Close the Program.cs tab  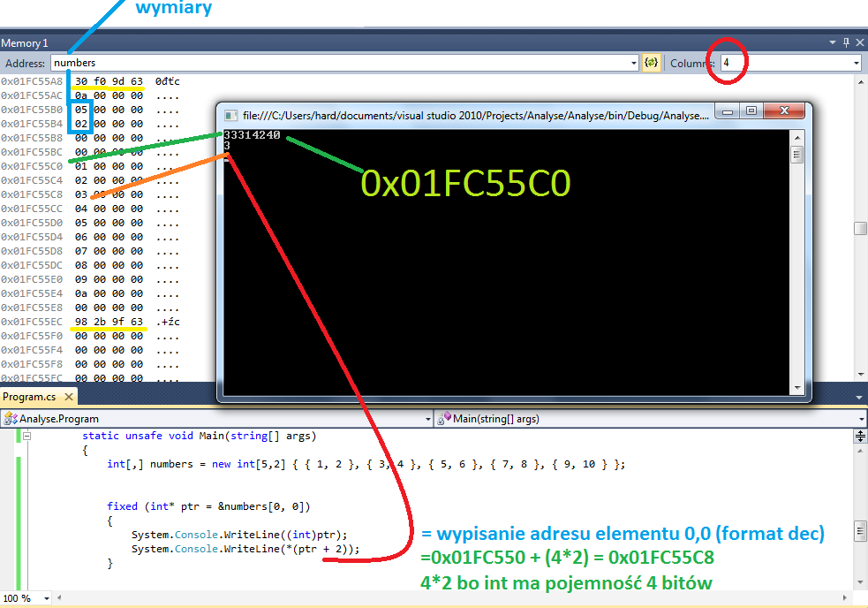tap(69, 397)
